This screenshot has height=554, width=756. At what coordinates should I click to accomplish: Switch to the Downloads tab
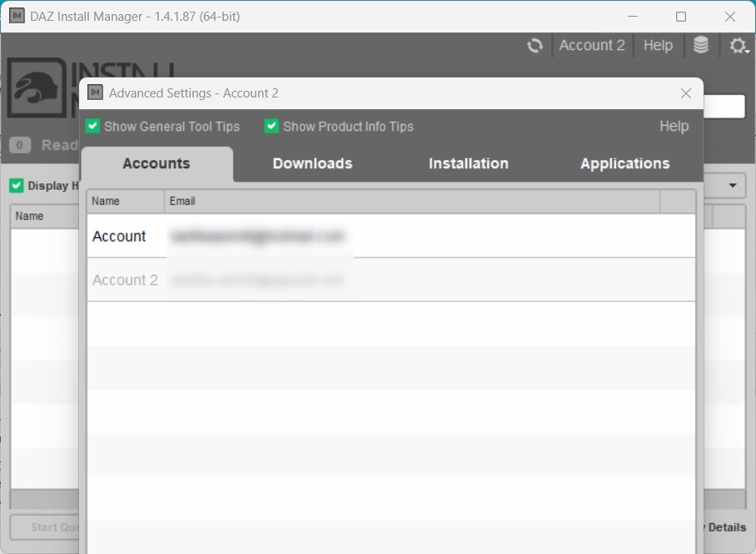pos(312,163)
